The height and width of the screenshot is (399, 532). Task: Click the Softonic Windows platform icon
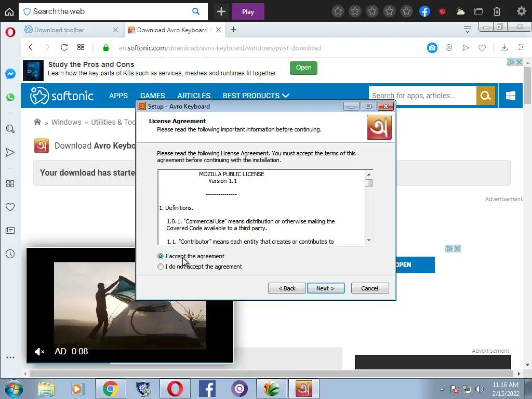[511, 96]
